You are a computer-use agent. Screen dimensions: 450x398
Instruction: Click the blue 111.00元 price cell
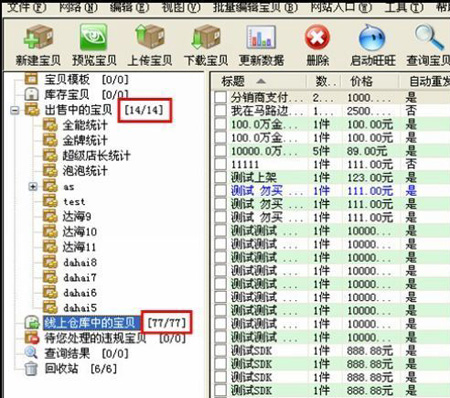pyautogui.click(x=370, y=191)
